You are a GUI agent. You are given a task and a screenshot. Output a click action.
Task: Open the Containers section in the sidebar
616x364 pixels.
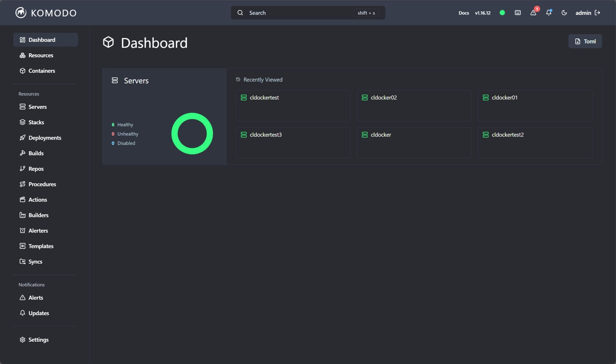click(42, 71)
